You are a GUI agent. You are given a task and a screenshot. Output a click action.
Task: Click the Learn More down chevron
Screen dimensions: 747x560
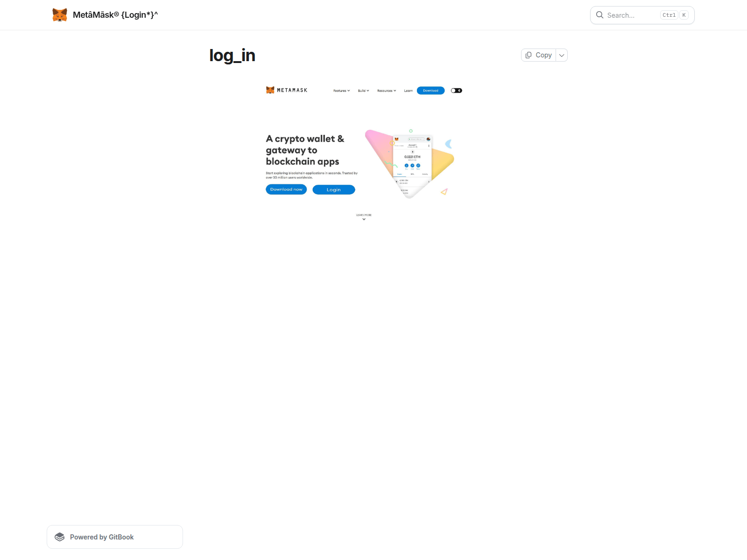pyautogui.click(x=364, y=219)
